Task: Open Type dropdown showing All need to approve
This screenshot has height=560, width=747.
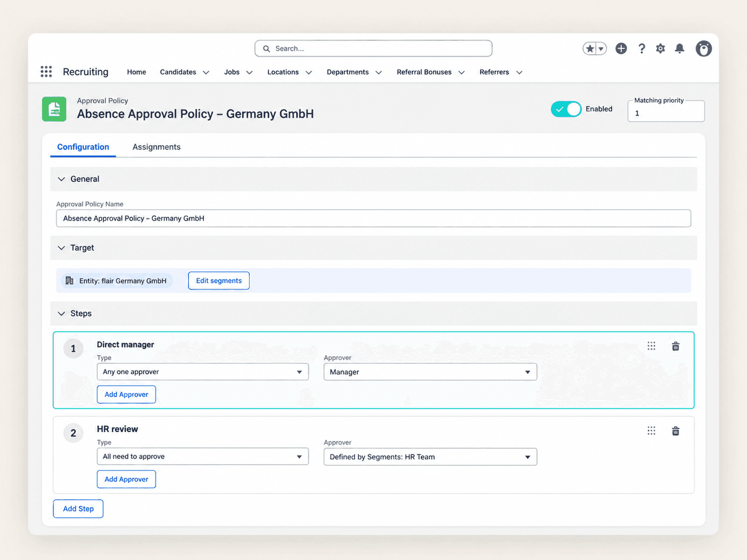Action: click(203, 457)
